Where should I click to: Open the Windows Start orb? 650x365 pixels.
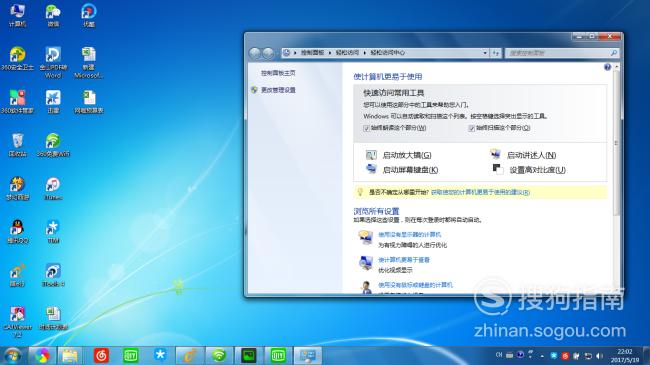[13, 356]
